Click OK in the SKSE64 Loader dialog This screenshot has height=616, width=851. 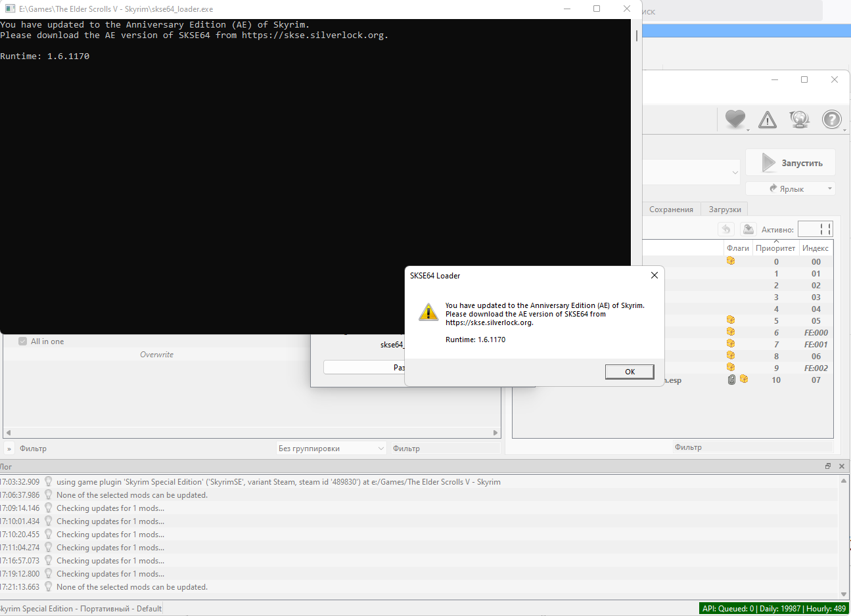[630, 372]
